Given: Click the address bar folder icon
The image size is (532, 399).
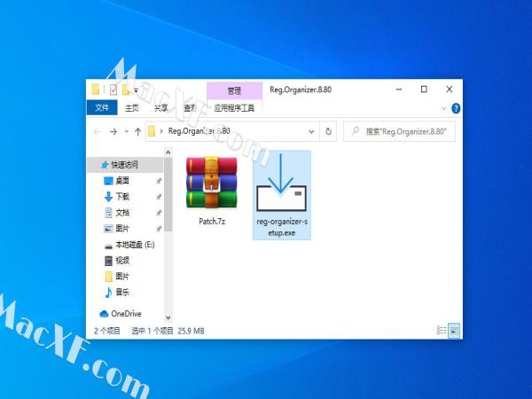Looking at the screenshot, I should 152,131.
